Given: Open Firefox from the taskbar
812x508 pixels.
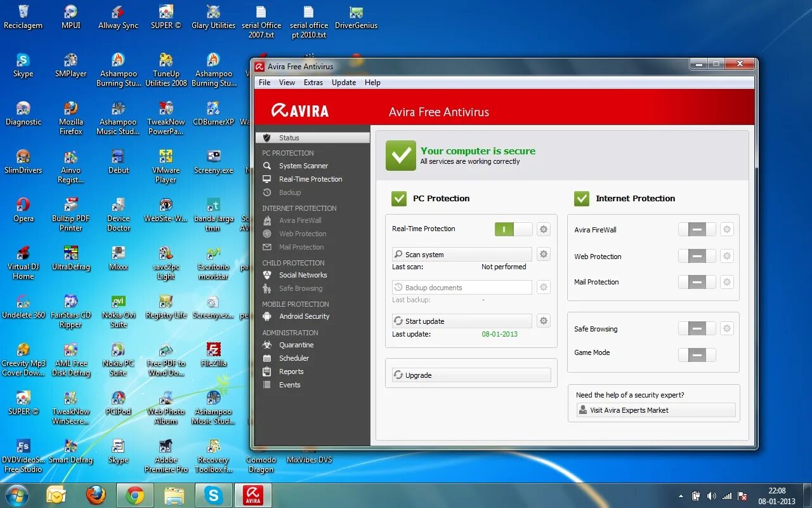Looking at the screenshot, I should tap(96, 495).
